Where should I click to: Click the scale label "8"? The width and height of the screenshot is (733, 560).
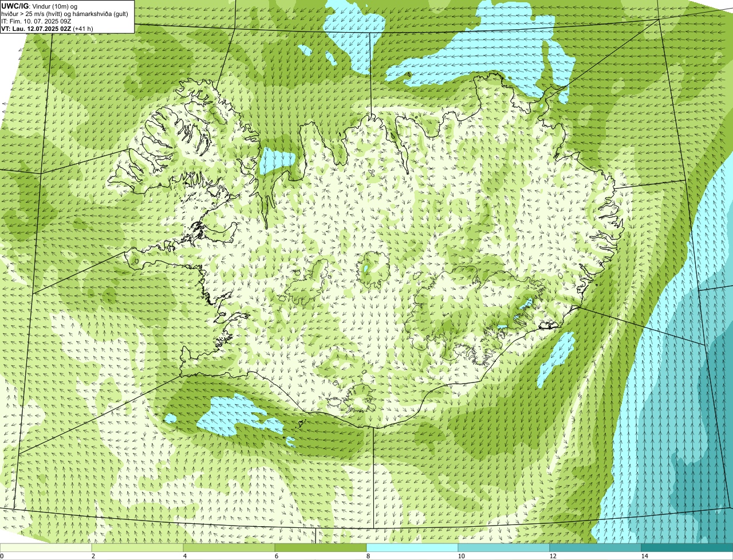click(x=368, y=556)
